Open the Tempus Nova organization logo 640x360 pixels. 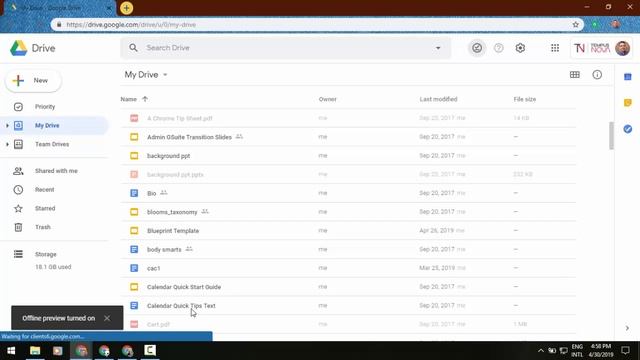point(592,48)
